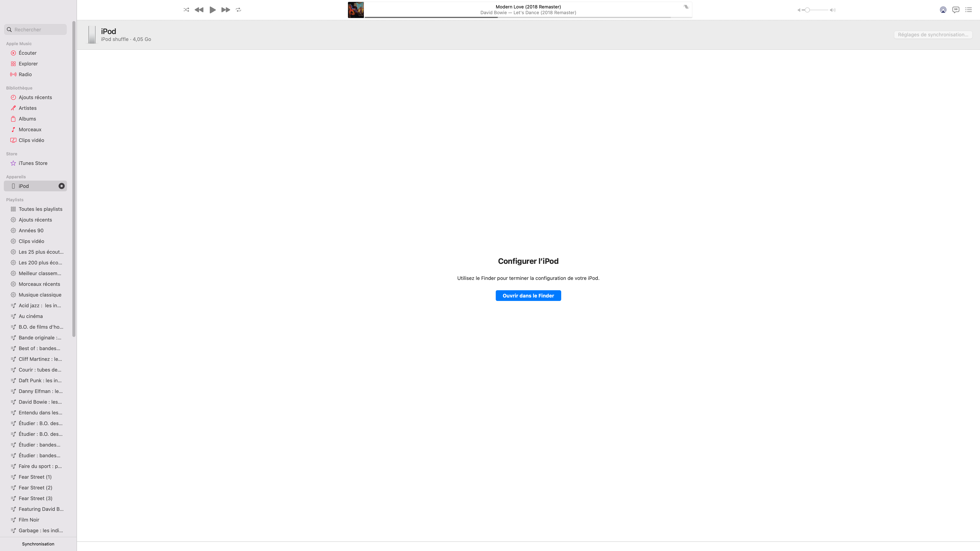Open Albums library view
This screenshot has height=551, width=980.
[x=35, y=119]
